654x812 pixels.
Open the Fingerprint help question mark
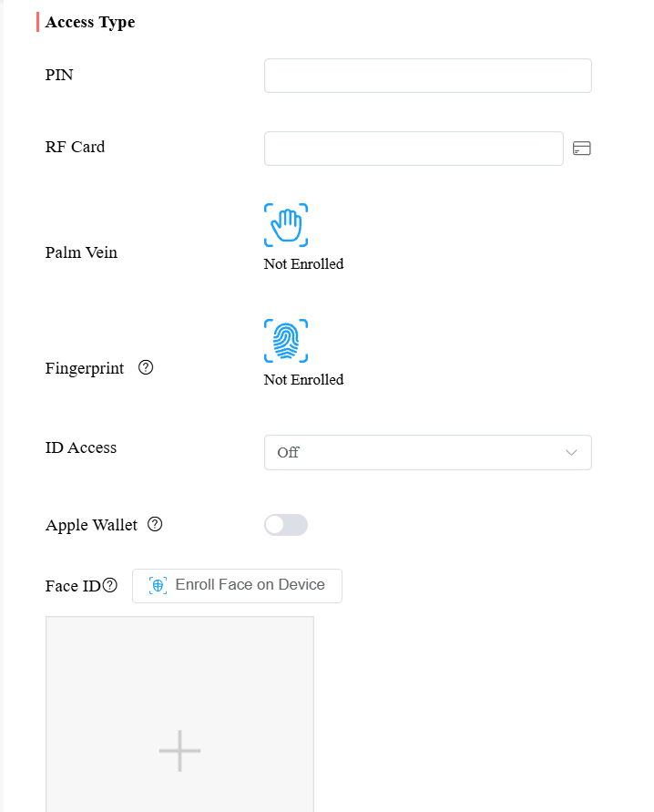click(146, 367)
